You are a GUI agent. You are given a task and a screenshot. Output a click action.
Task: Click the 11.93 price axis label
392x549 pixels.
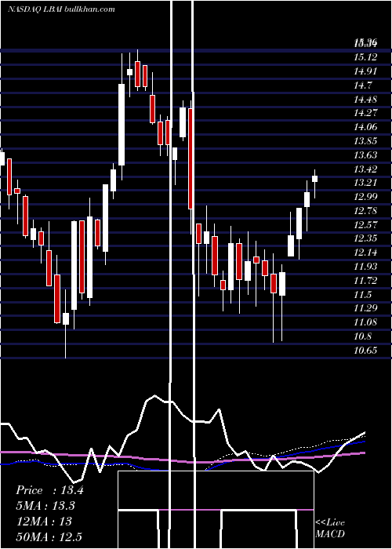(x=365, y=266)
